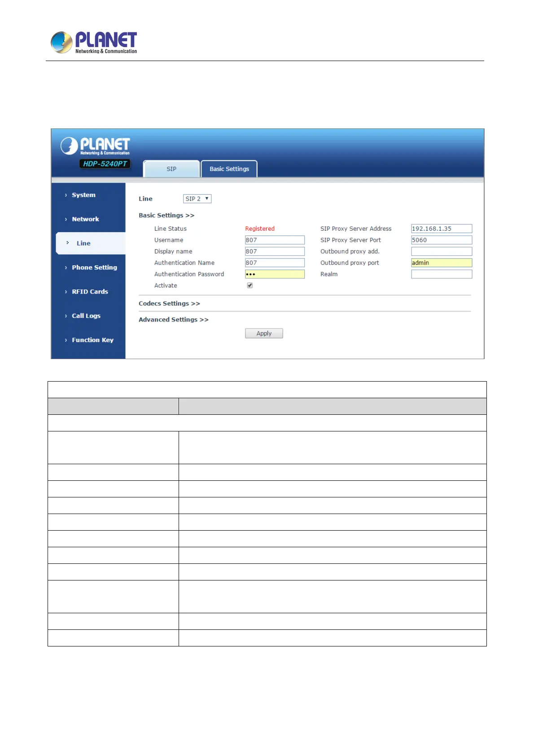Switch to the Basic Settings tab
The image size is (534, 756).
[x=229, y=169]
